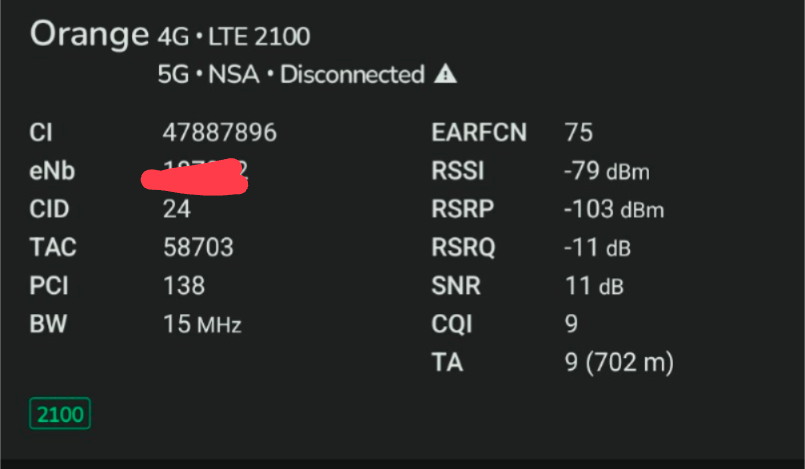Tap the 15 MHz bandwidth value
The image size is (805, 469).
pos(202,325)
